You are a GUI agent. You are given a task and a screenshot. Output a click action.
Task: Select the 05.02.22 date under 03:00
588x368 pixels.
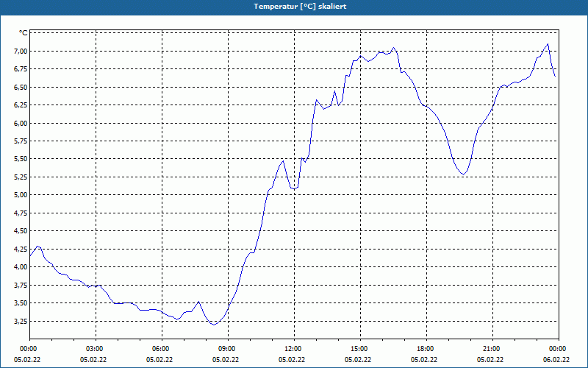[x=93, y=360]
